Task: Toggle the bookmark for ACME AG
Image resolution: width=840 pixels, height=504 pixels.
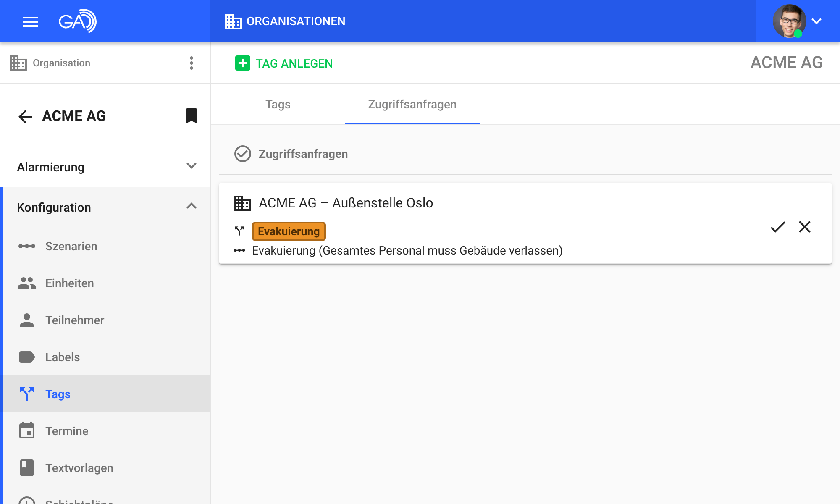Action: click(x=192, y=116)
